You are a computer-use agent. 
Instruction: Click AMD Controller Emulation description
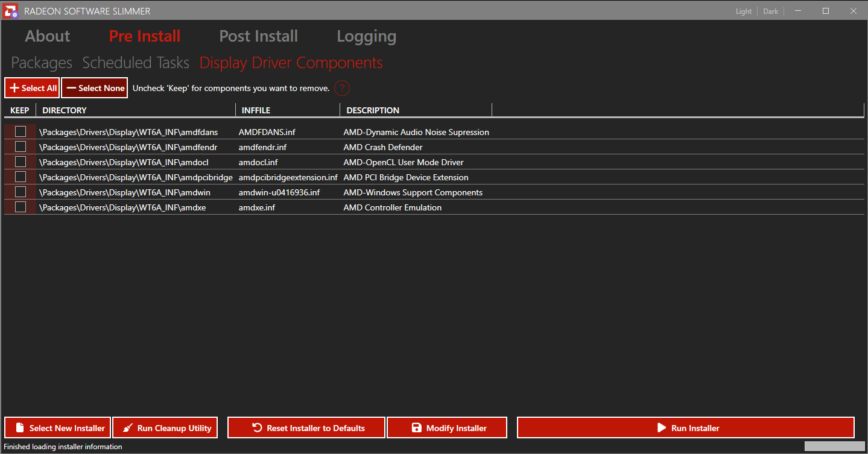tap(393, 207)
